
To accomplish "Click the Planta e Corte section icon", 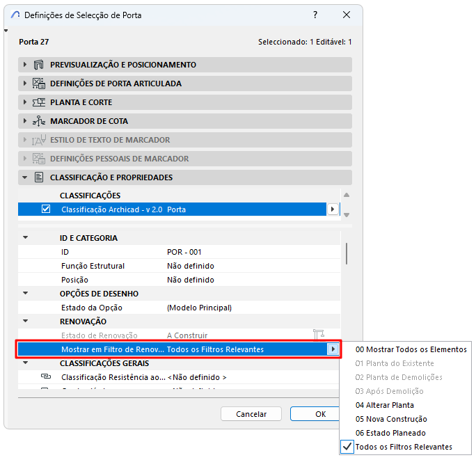I will coord(39,102).
